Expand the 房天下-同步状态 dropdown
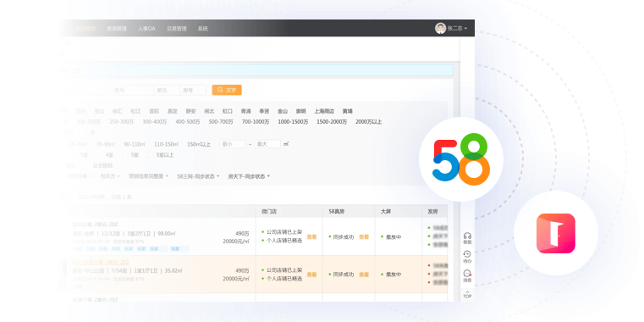 [x=249, y=176]
